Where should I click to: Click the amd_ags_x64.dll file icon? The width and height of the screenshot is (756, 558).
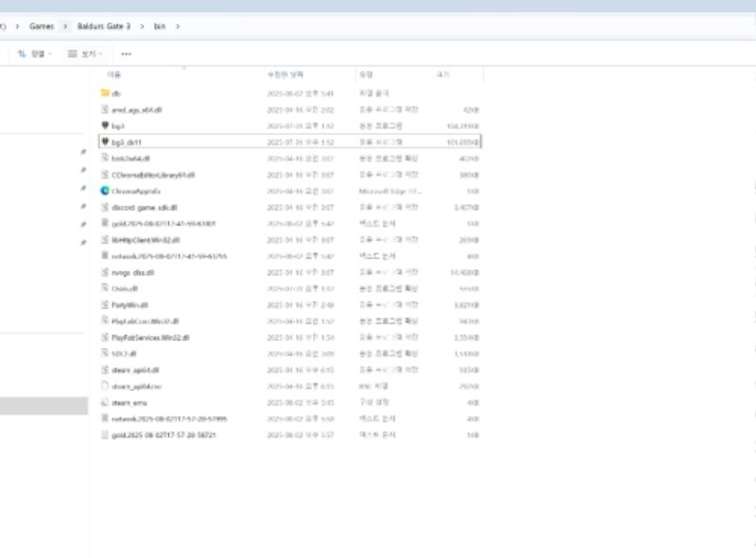point(105,110)
